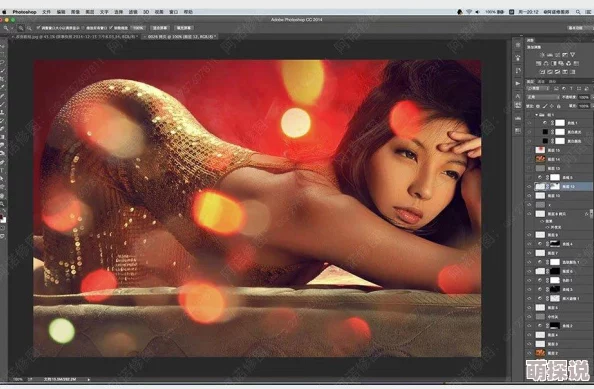Click the zoom in magnifier in options bar

pyautogui.click(x=21, y=28)
